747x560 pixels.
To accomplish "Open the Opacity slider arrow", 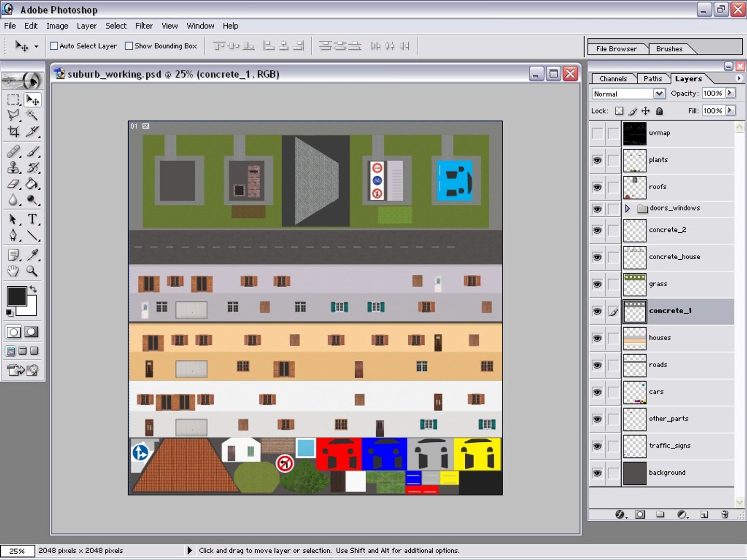I will tap(730, 93).
